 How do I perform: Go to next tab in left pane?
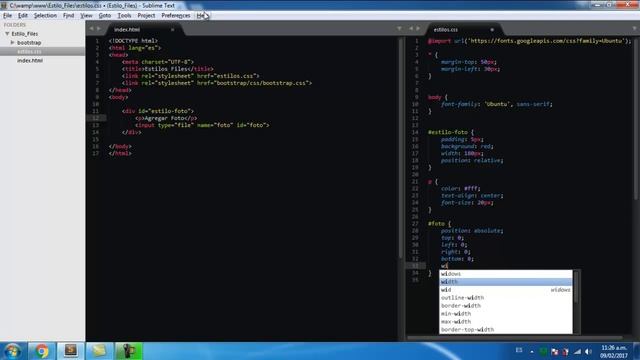(x=98, y=29)
